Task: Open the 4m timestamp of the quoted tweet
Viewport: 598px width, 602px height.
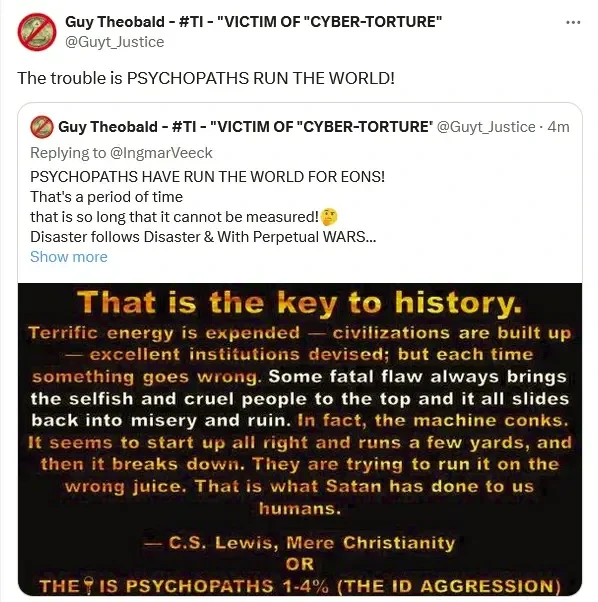Action: (x=558, y=127)
